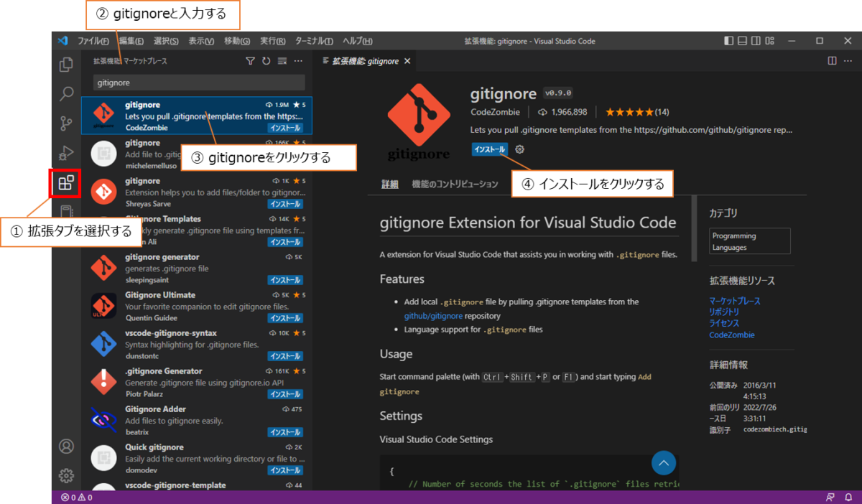The image size is (862, 504).
Task: Click the Programming Languages category tag
Action: pos(749,241)
